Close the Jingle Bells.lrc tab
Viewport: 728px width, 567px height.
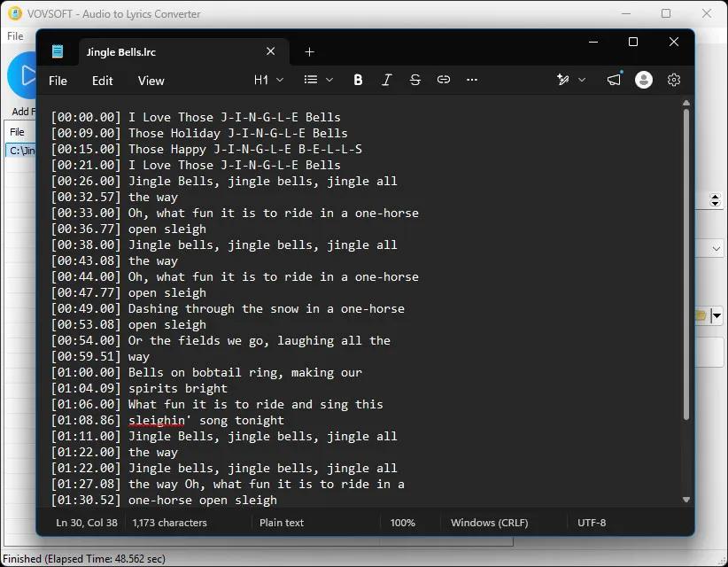click(271, 51)
